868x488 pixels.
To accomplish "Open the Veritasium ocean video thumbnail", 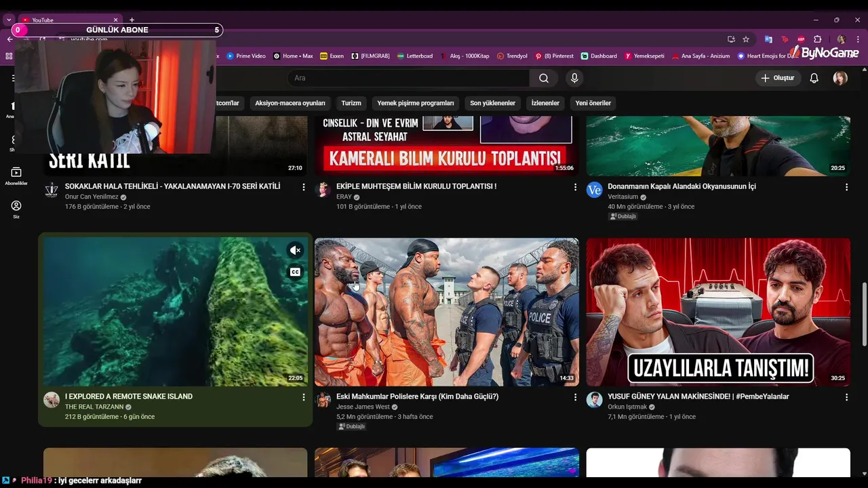I will 718,146.
